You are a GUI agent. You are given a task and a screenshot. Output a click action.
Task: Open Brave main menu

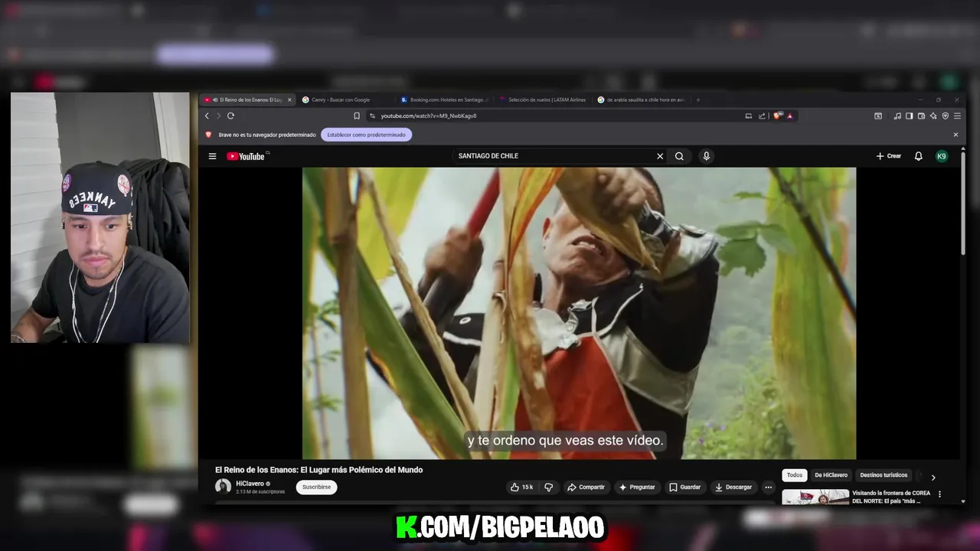pyautogui.click(x=957, y=116)
